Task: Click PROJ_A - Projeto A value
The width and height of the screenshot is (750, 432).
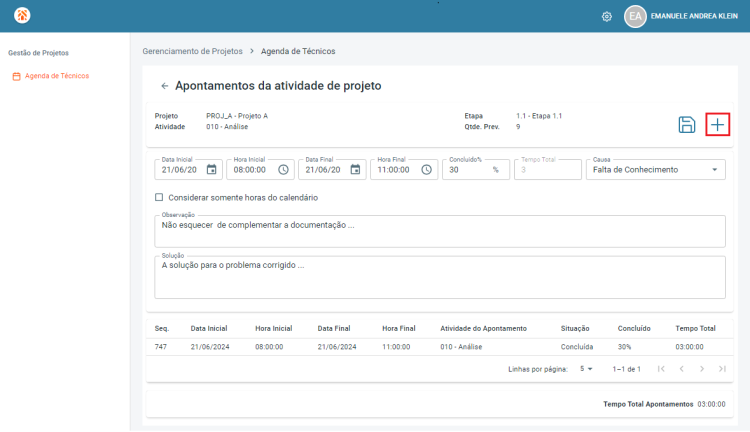Action: (237, 116)
